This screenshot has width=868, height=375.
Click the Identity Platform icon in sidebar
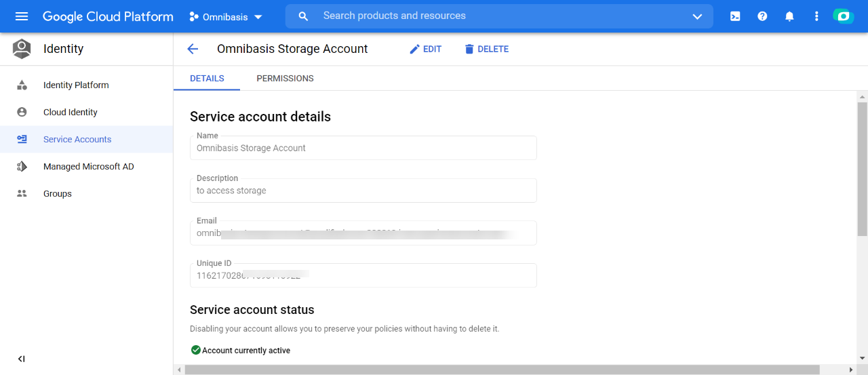tap(22, 85)
